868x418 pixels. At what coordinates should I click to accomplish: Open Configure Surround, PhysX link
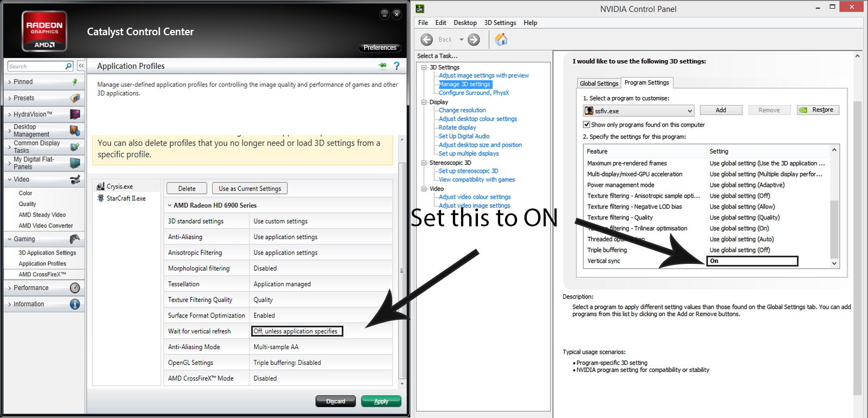[x=474, y=93]
